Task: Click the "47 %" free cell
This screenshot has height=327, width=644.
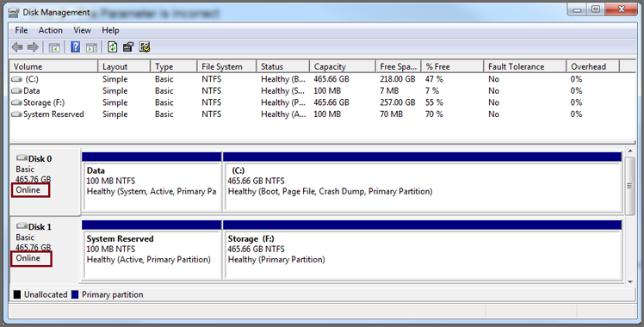Action: click(x=434, y=79)
